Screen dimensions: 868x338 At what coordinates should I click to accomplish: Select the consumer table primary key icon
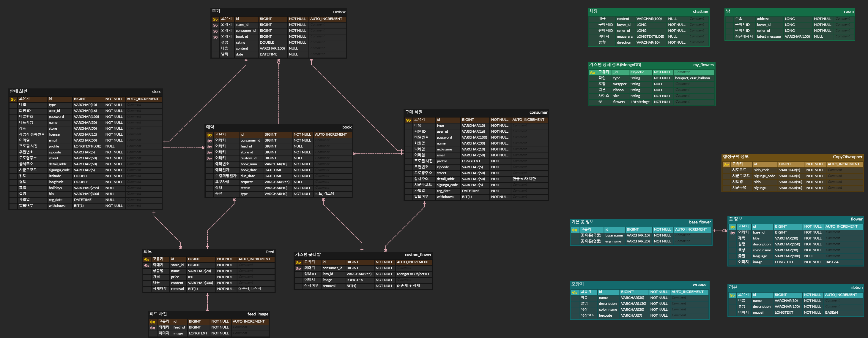(408, 120)
